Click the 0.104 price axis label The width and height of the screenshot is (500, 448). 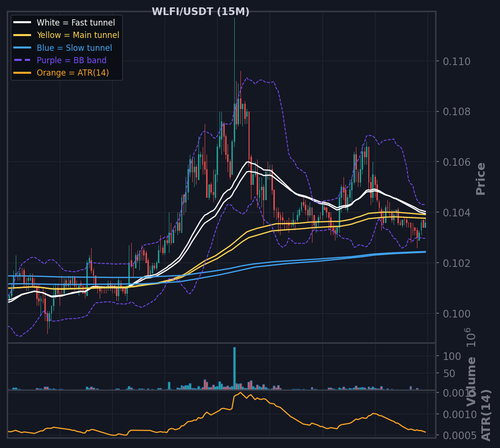[x=456, y=212]
